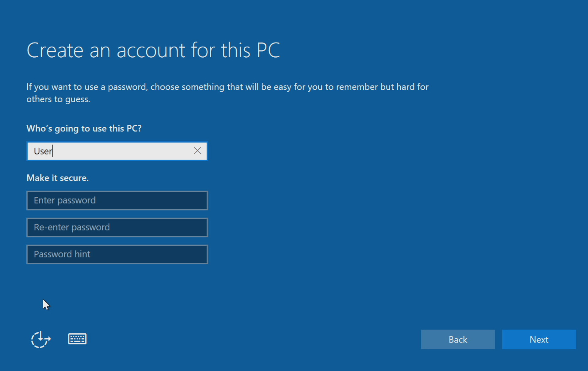This screenshot has width=588, height=371.
Task: Click the 'Re-enter password' placeholder text
Action: tap(72, 227)
